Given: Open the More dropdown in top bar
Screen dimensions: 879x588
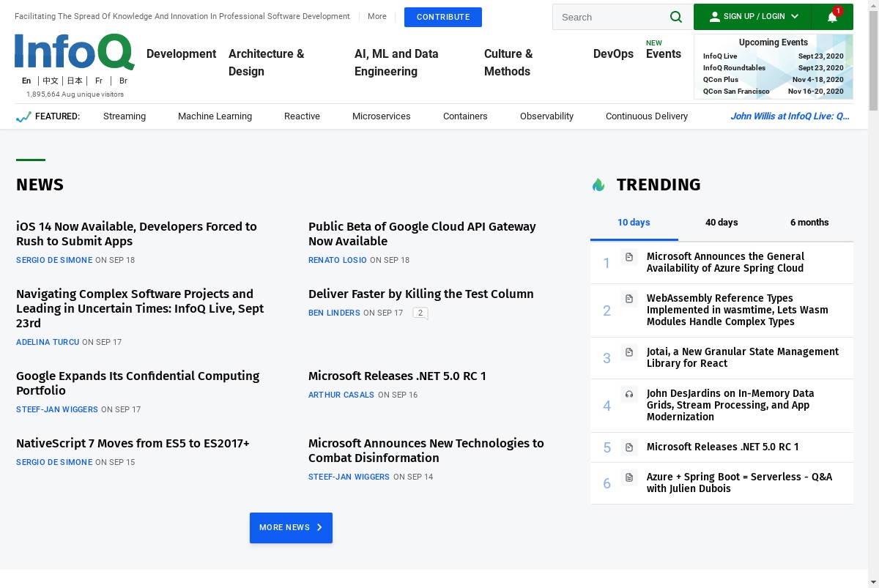Looking at the screenshot, I should point(377,16).
